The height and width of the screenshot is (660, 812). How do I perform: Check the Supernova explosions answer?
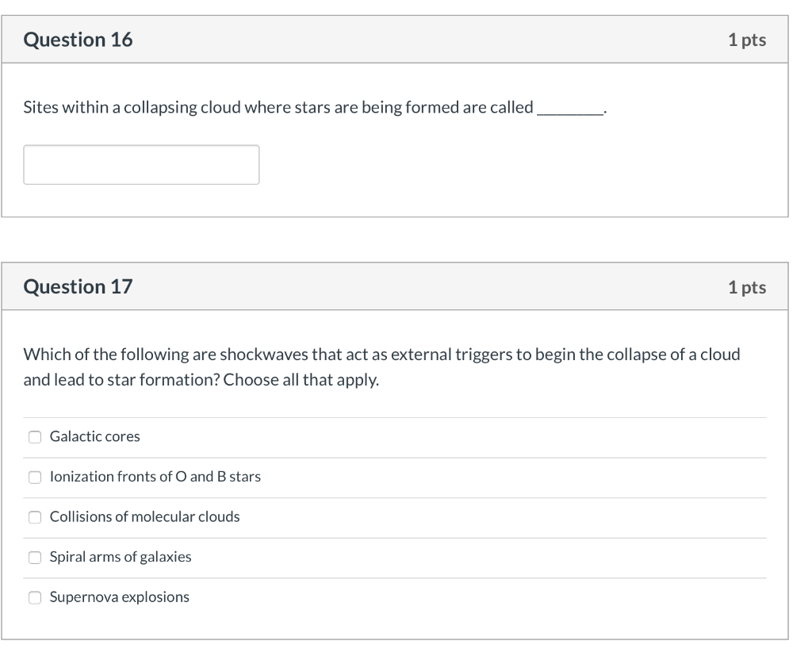point(35,597)
